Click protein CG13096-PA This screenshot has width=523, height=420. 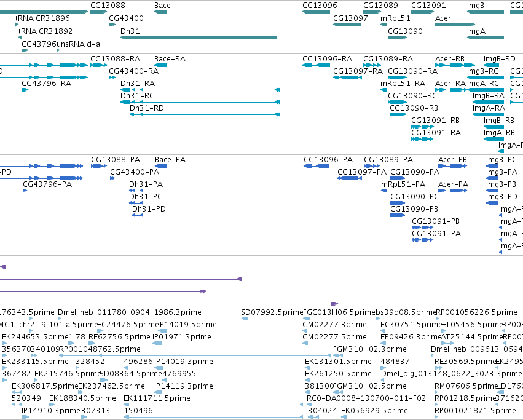[x=328, y=160]
